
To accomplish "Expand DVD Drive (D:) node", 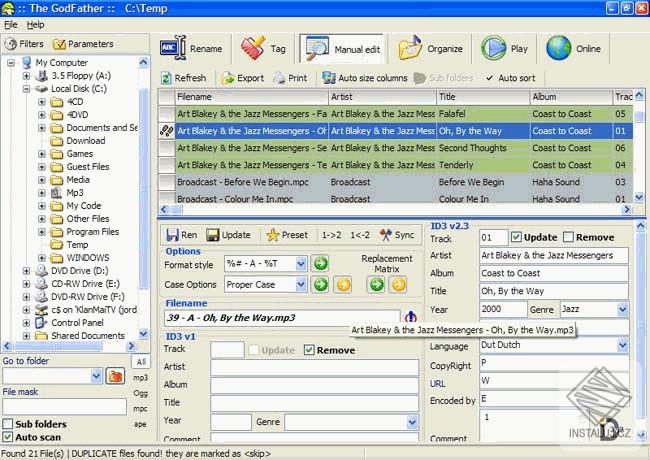I will coord(26,271).
